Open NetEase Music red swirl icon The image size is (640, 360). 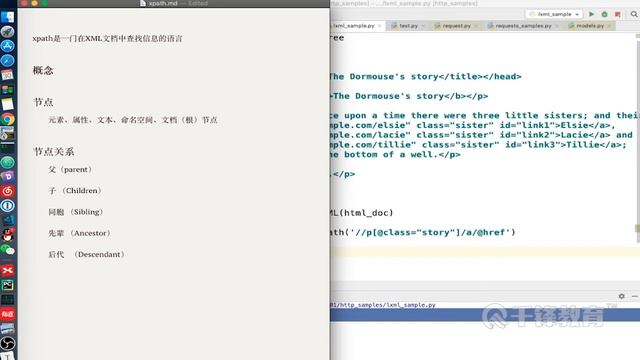[x=7, y=191]
